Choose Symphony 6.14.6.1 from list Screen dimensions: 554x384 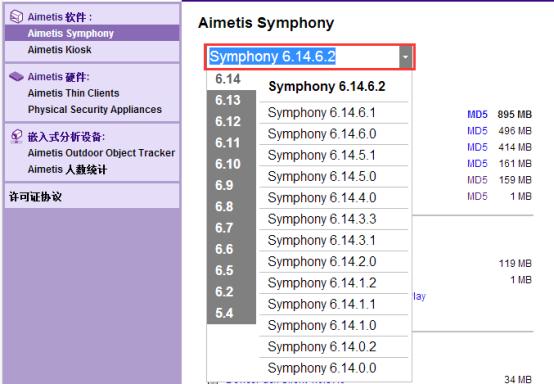pos(334,113)
